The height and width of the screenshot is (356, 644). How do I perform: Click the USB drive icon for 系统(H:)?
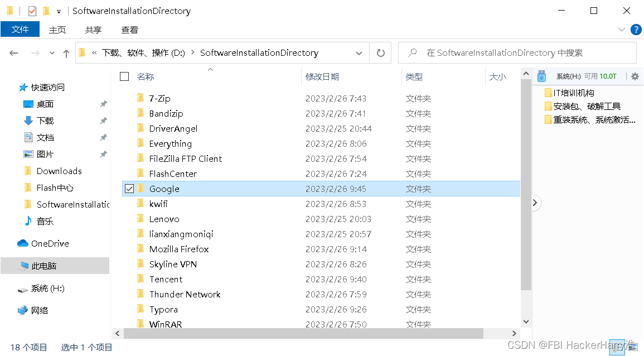541,76
